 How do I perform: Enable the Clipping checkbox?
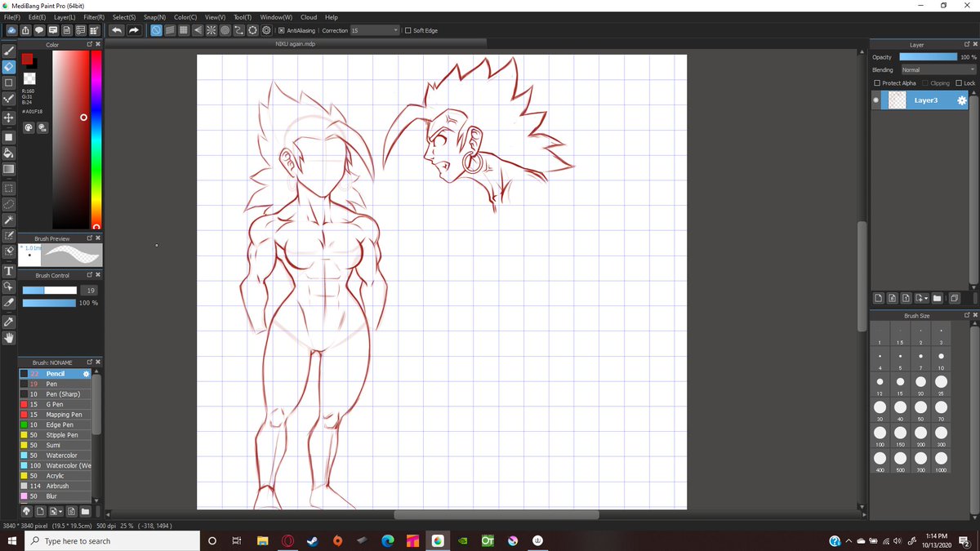tap(925, 83)
